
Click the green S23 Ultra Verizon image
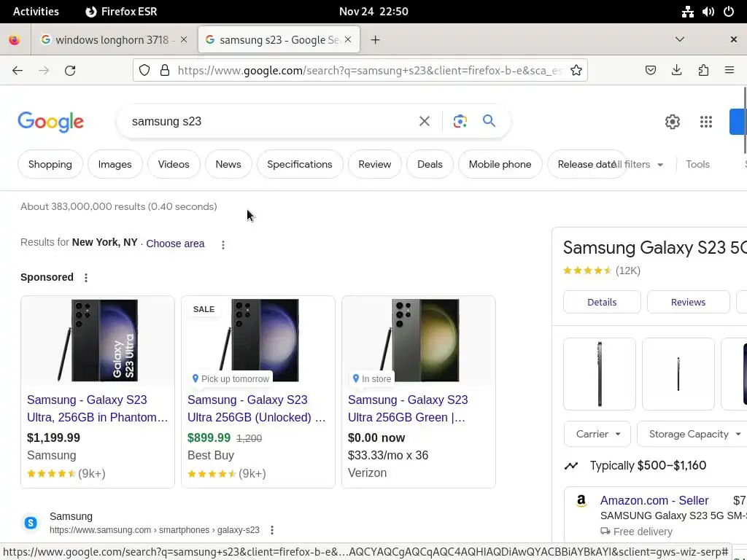[x=419, y=341]
